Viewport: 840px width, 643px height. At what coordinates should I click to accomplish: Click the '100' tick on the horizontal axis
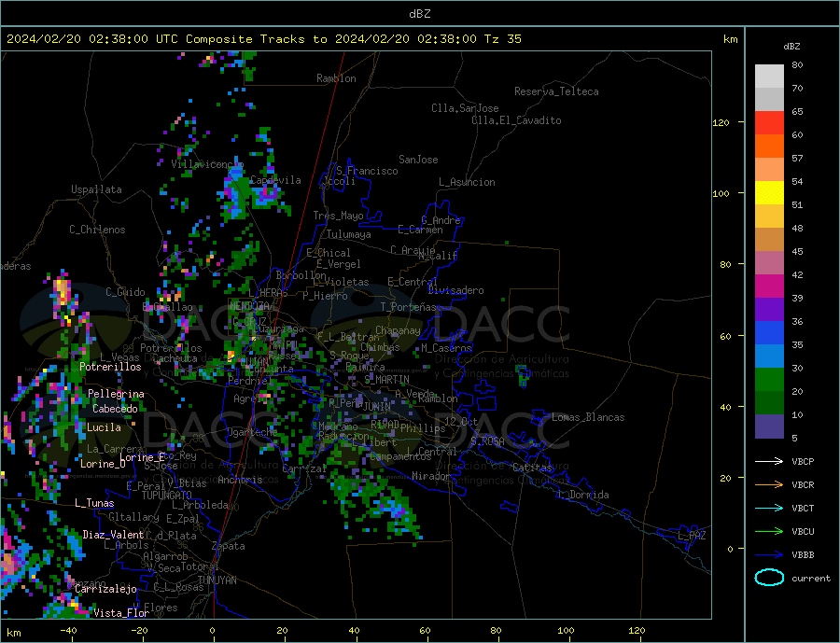coord(566,630)
